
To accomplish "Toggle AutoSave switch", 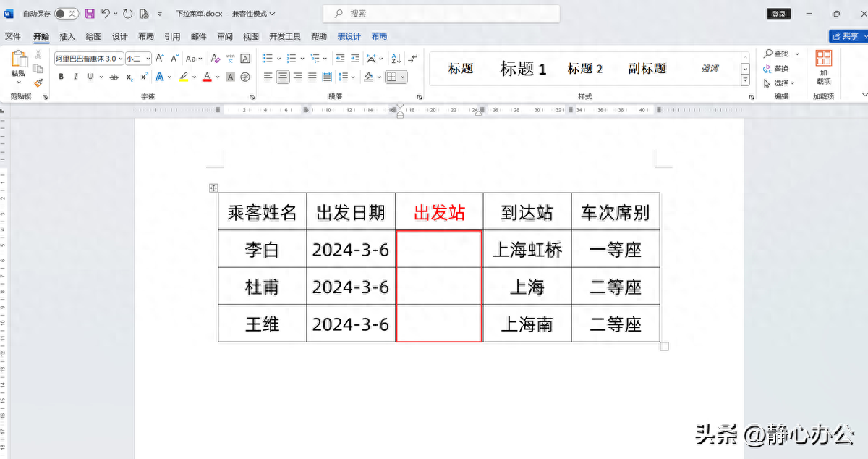I will pyautogui.click(x=66, y=14).
